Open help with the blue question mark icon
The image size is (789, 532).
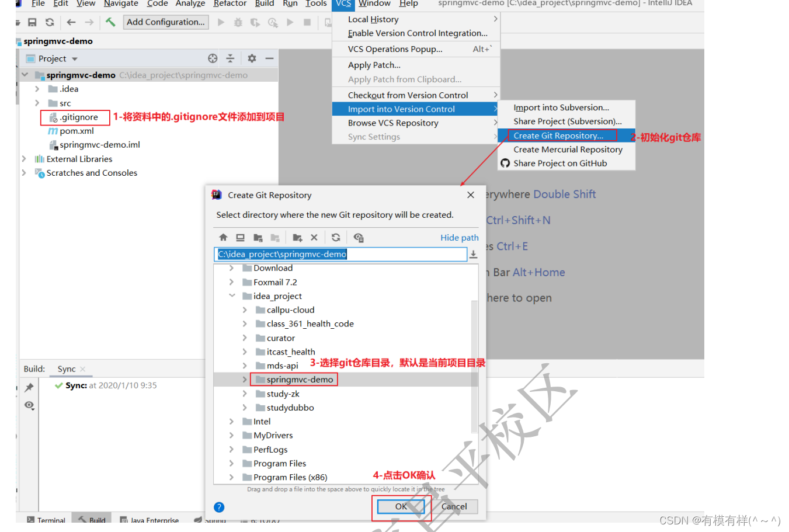tap(219, 507)
